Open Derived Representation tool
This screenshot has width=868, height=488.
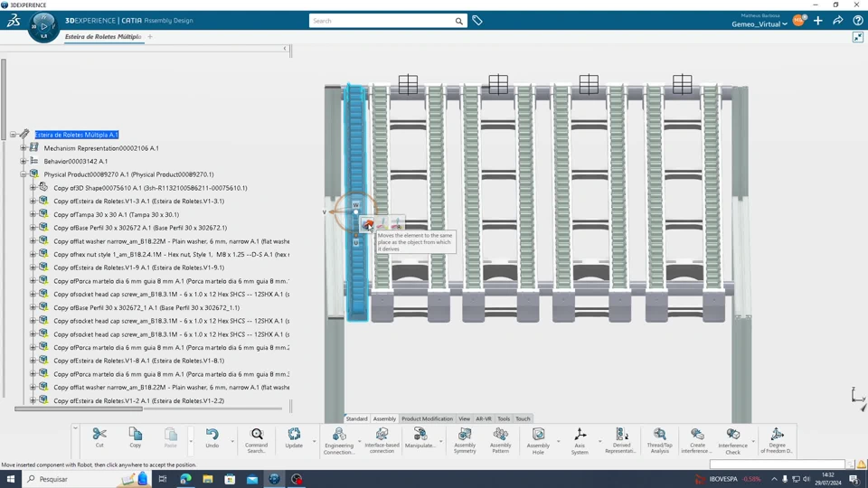621,440
